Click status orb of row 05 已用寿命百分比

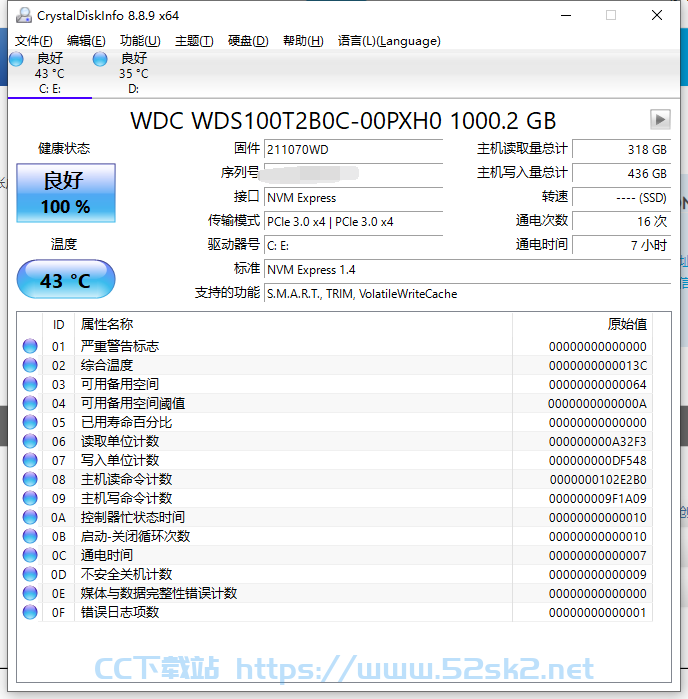(x=30, y=422)
